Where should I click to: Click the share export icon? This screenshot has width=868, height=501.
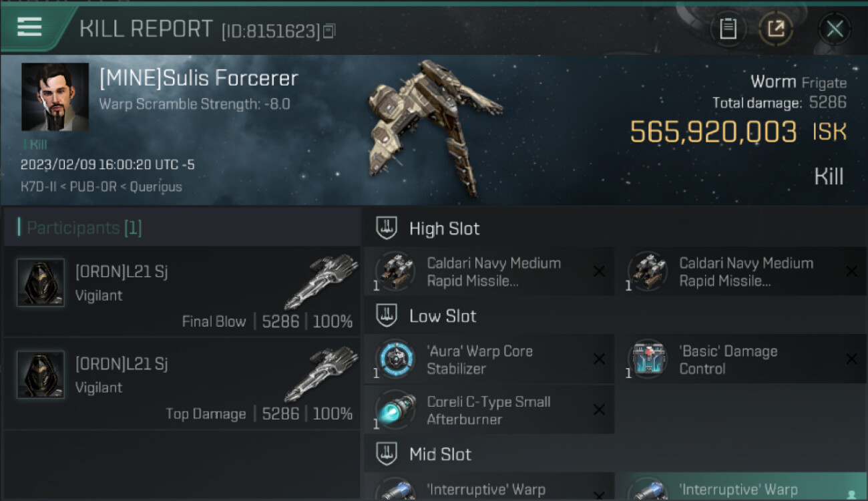click(x=776, y=29)
